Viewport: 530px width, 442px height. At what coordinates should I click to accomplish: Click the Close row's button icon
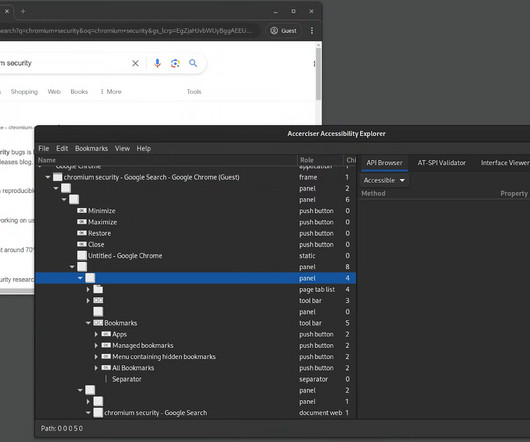(x=82, y=244)
